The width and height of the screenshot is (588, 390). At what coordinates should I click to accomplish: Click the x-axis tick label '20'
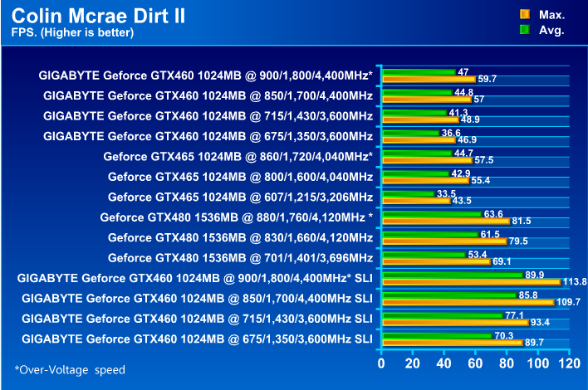pyautogui.click(x=413, y=363)
